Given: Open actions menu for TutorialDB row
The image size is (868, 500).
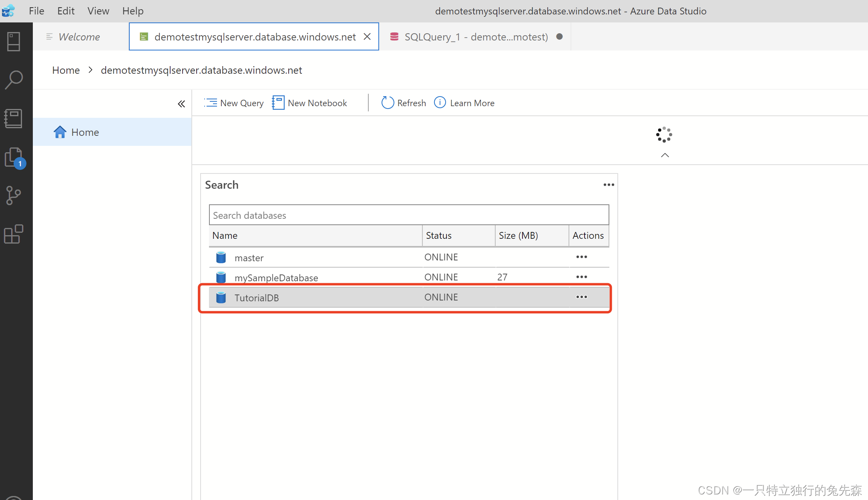Looking at the screenshot, I should click(x=581, y=297).
